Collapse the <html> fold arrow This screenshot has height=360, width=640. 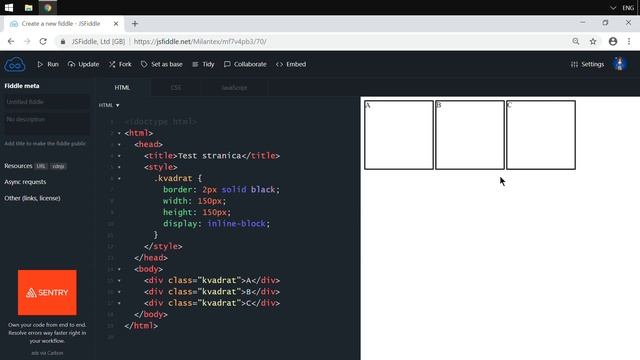119,133
